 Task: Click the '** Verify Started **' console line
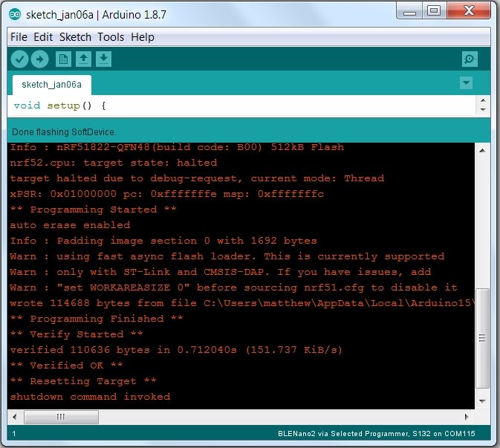click(77, 334)
